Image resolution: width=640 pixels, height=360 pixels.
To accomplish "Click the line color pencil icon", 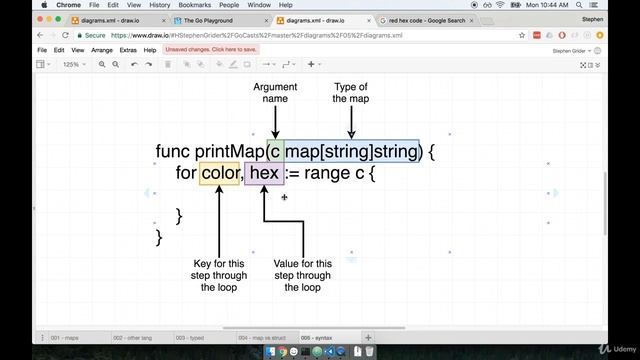I will click(x=233, y=64).
